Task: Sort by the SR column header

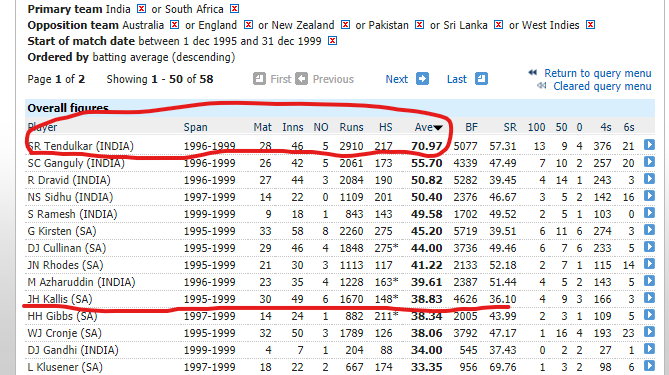Action: [510, 127]
